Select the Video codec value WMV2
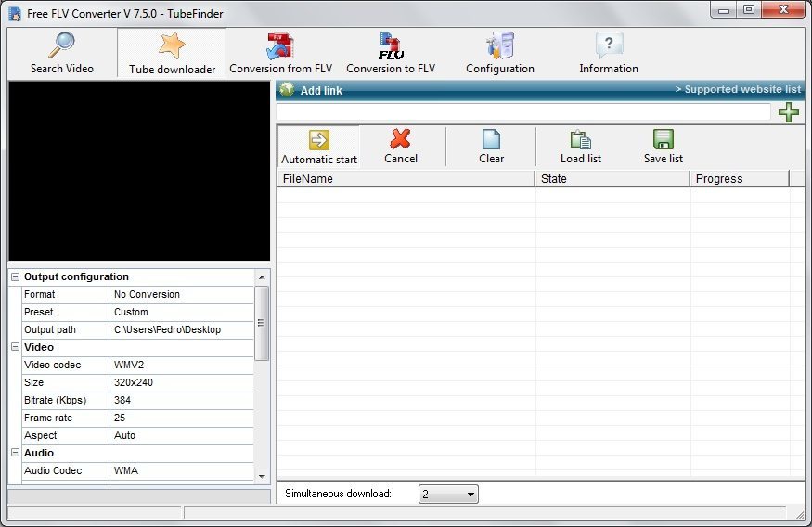The width and height of the screenshot is (812, 527). point(182,365)
